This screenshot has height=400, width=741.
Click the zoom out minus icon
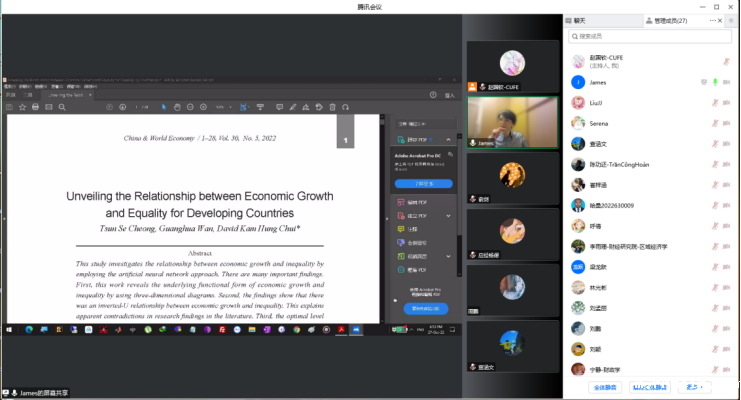[192, 107]
